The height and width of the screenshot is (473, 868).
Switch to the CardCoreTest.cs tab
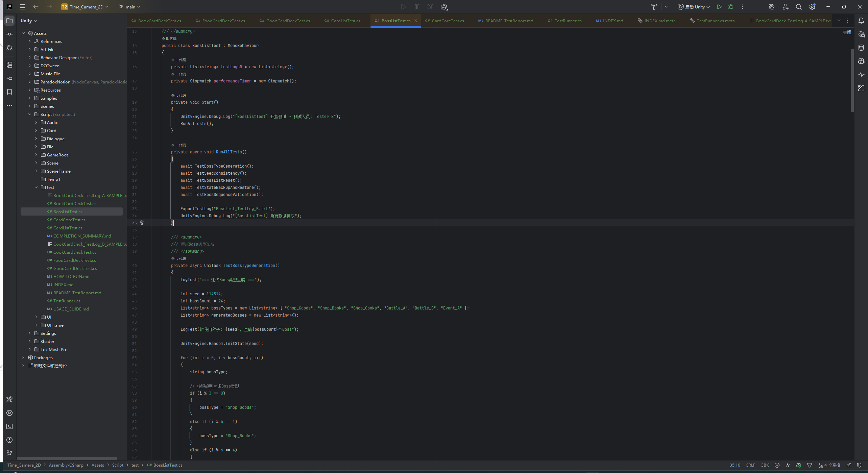448,21
